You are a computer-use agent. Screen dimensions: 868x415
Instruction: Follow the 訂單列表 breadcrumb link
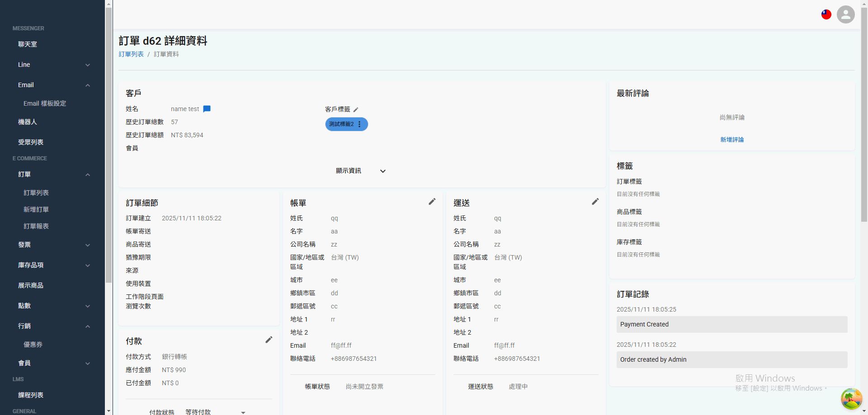coord(131,54)
